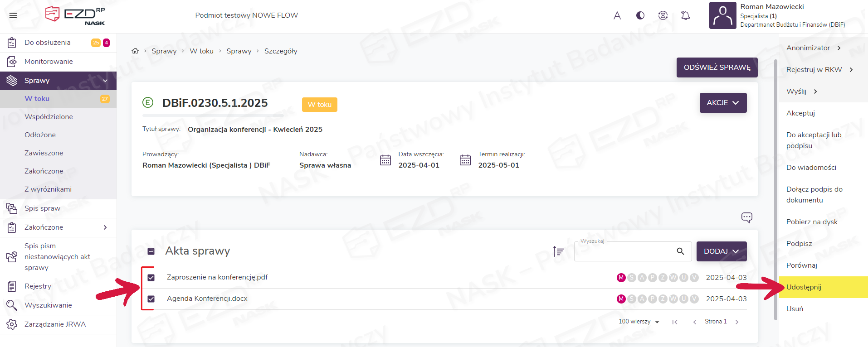Toggle the high contrast mode icon
868x347 pixels.
[640, 15]
